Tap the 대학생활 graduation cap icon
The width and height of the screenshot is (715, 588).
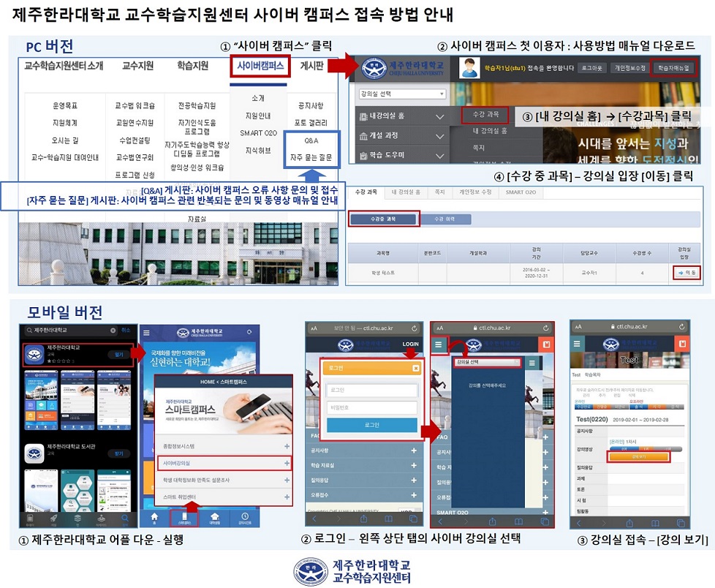pos(214,519)
